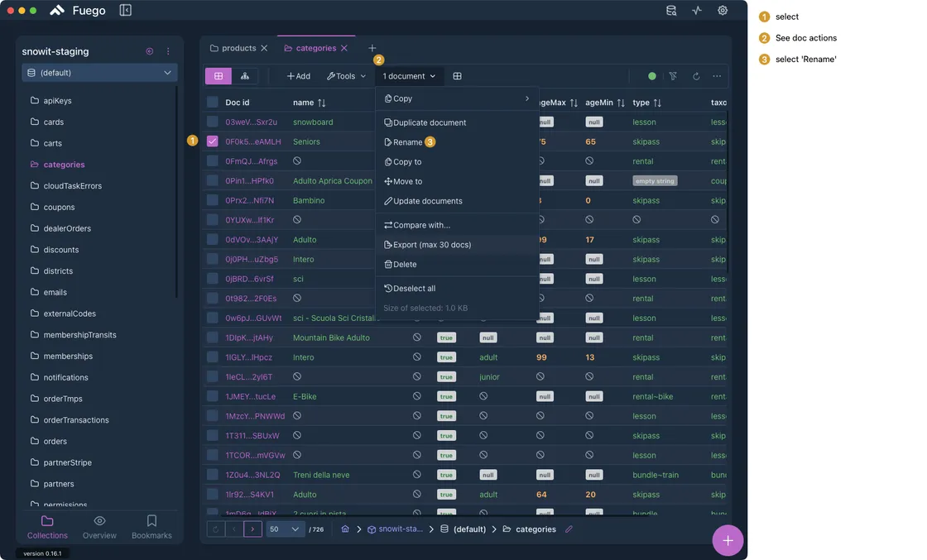The height and width of the screenshot is (560, 927).
Task: Toggle the sidebar panel icon
Action: 125,10
